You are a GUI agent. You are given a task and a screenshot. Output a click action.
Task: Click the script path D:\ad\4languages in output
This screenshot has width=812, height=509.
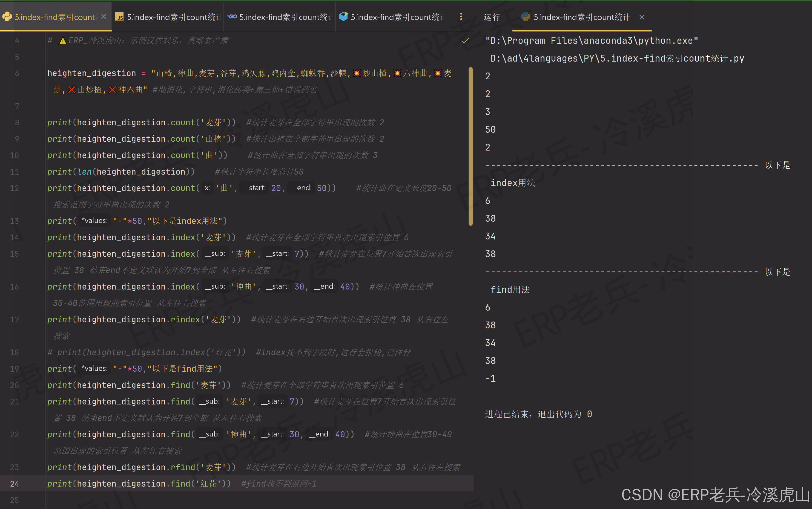[x=617, y=59]
